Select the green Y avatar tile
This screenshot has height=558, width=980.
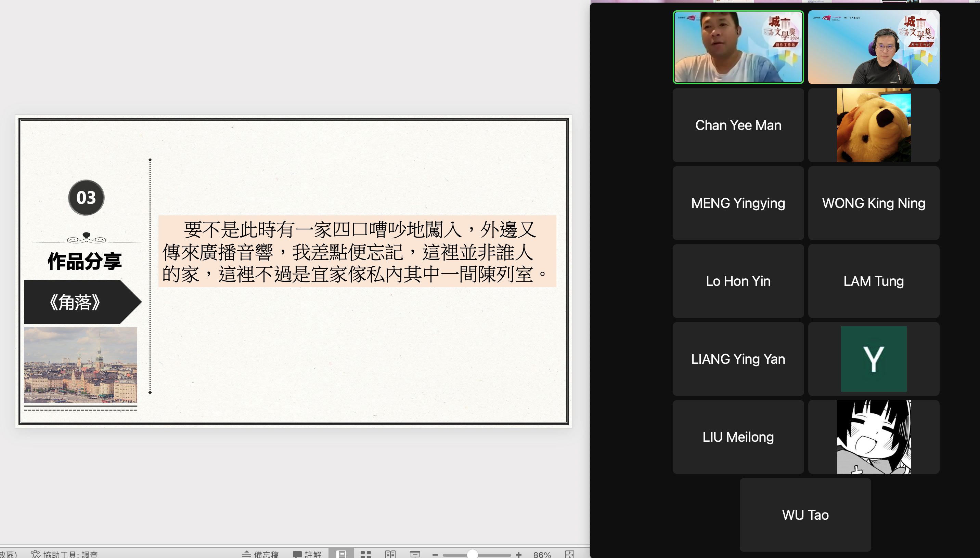pyautogui.click(x=874, y=359)
